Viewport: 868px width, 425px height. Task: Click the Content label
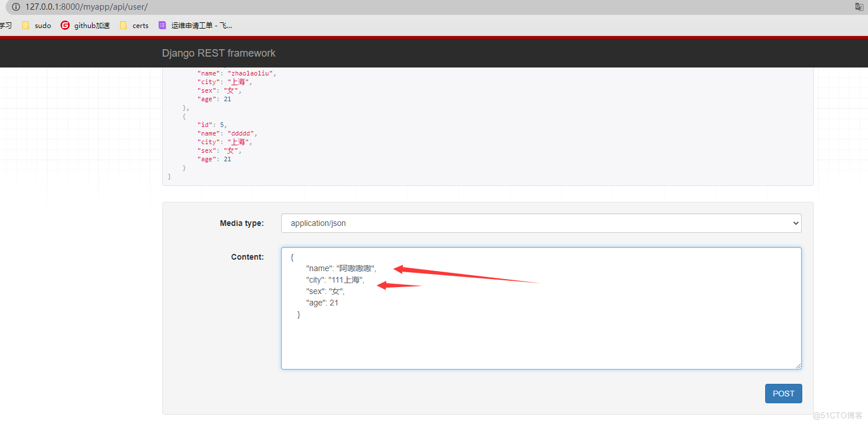click(247, 257)
